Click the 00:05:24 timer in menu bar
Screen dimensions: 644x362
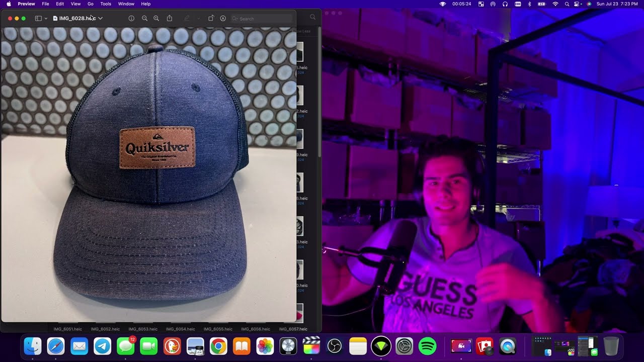(x=461, y=4)
